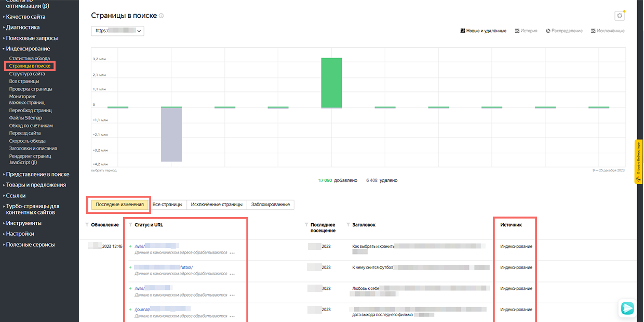Click the gray negative bar in the chart
Image resolution: width=644 pixels, height=322 pixels.
(x=171, y=135)
